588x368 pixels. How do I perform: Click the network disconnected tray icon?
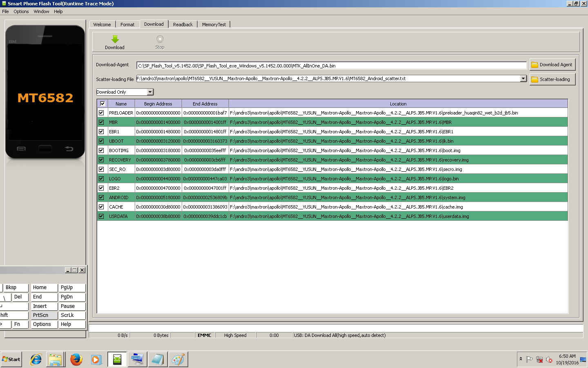click(539, 359)
